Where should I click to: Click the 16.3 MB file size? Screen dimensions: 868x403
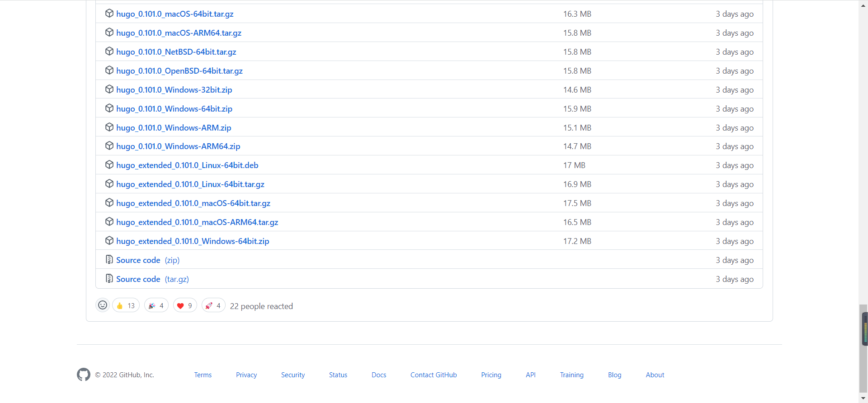point(577,14)
